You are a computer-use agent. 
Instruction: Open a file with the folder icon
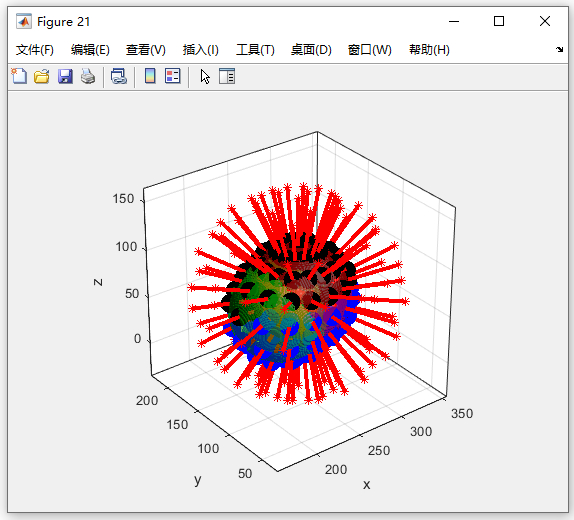[x=42, y=77]
